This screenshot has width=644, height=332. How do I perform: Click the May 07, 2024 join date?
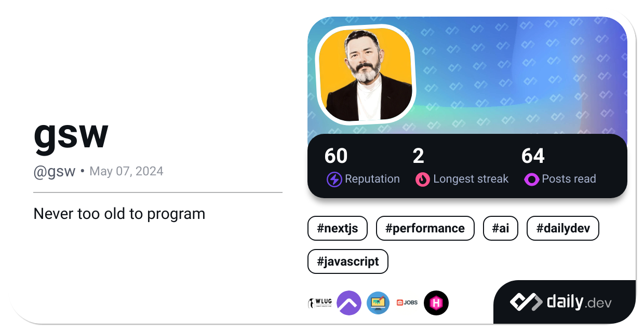point(126,171)
